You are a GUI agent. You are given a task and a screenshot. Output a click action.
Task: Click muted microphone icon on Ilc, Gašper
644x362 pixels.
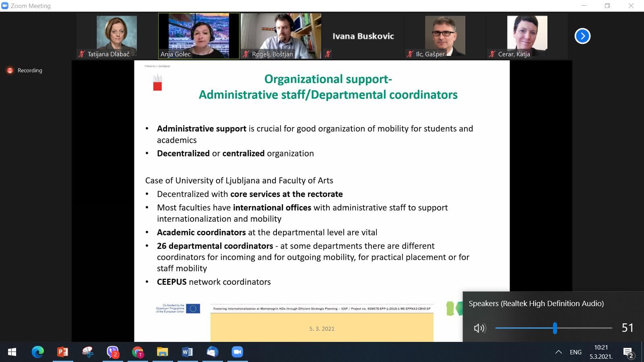click(411, 54)
